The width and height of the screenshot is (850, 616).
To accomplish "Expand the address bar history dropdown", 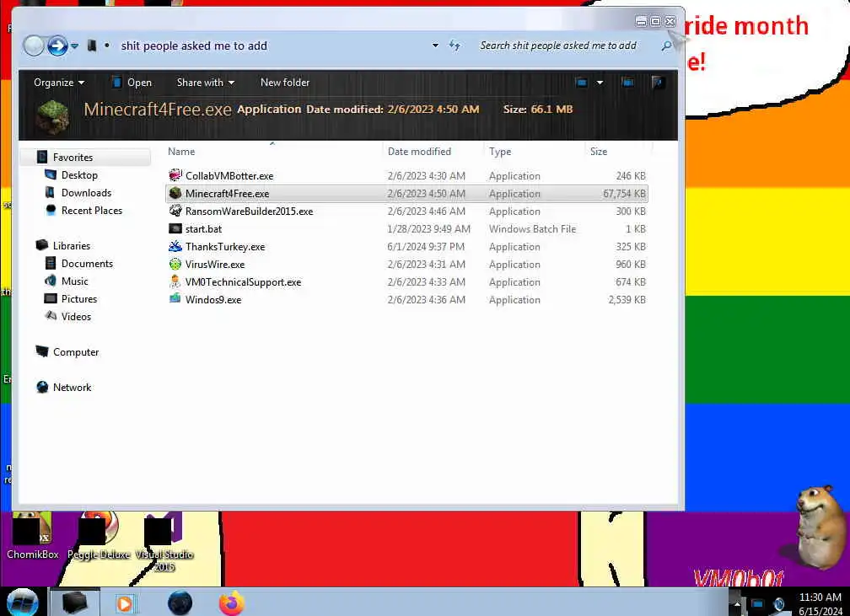I will click(435, 46).
